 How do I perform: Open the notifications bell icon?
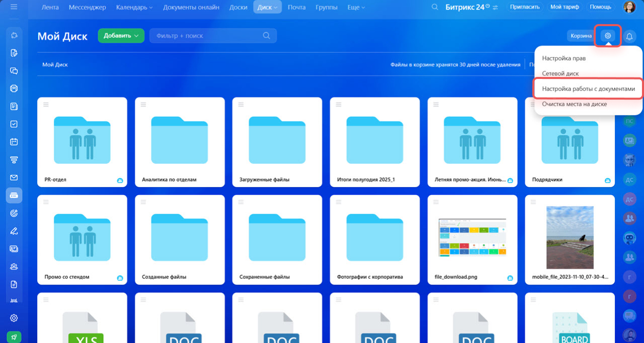(x=629, y=36)
